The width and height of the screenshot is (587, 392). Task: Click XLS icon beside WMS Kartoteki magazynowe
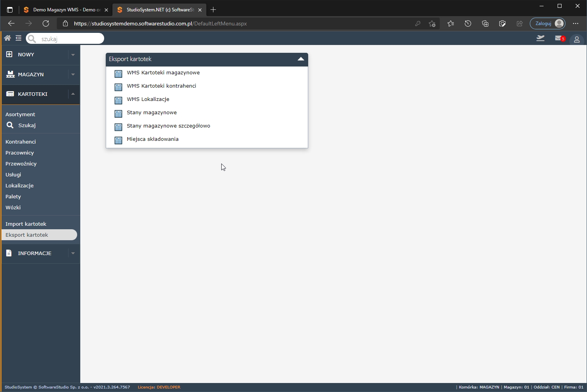(118, 74)
